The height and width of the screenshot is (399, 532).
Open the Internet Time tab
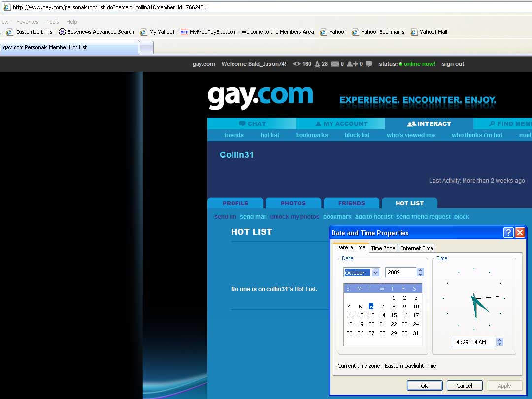tap(417, 248)
